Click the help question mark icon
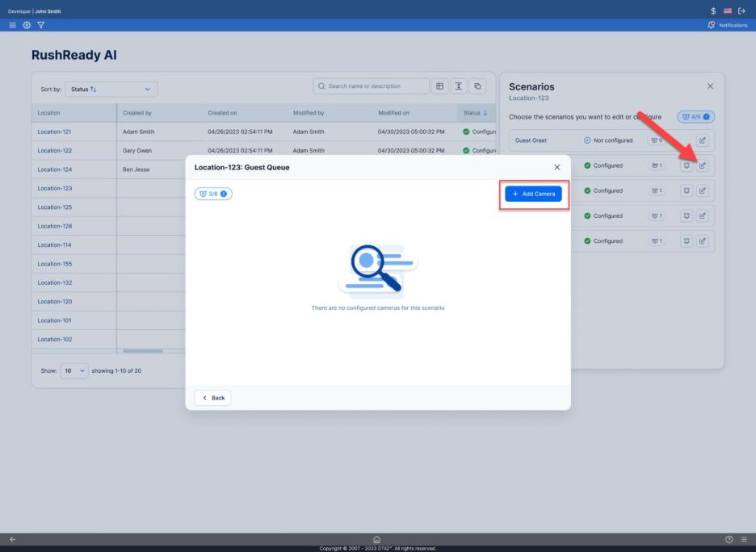The image size is (756, 552). [729, 539]
